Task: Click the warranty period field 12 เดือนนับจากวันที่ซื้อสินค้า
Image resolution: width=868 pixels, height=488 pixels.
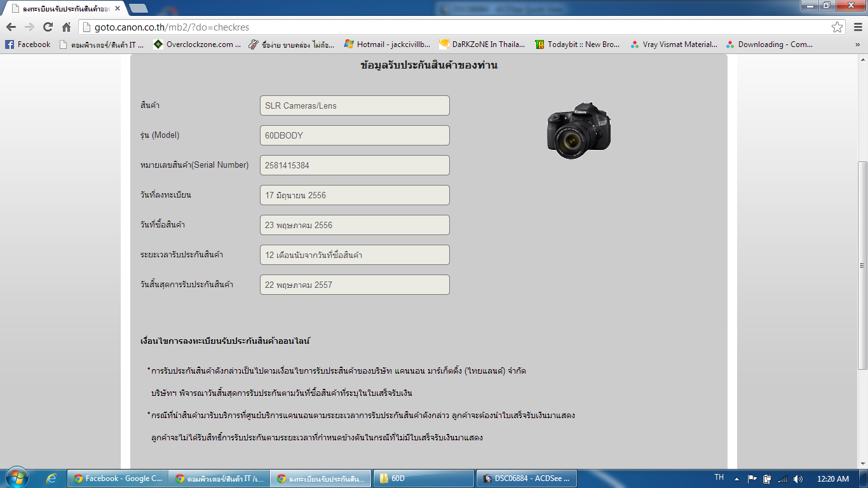Action: click(x=355, y=255)
